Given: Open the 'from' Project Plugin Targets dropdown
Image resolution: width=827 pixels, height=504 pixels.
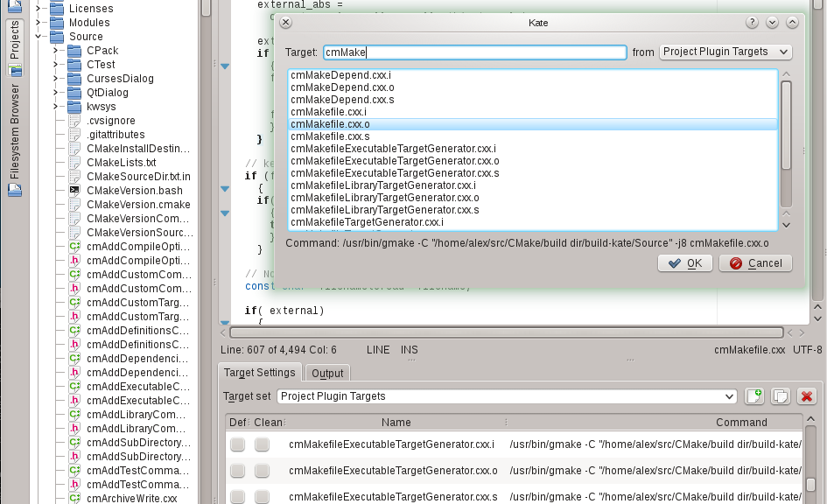Looking at the screenshot, I should [725, 52].
